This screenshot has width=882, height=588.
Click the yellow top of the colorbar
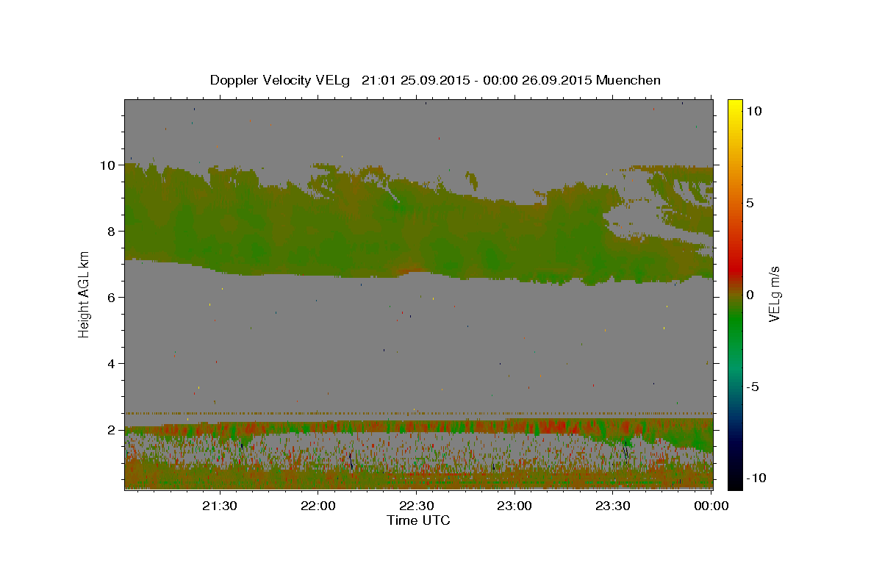pos(734,105)
